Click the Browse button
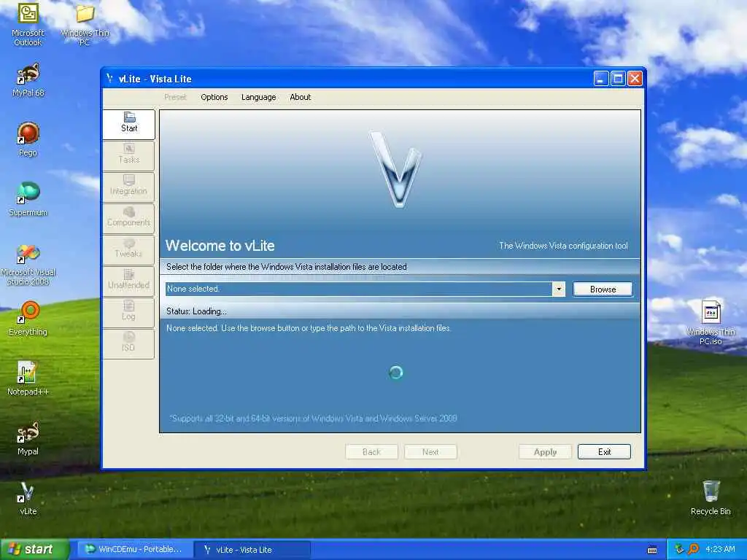 tap(603, 289)
